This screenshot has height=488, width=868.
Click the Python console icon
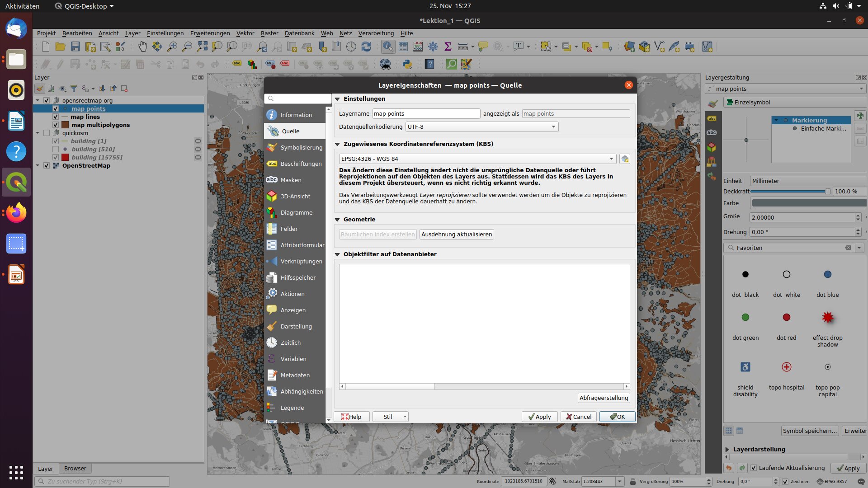click(407, 64)
